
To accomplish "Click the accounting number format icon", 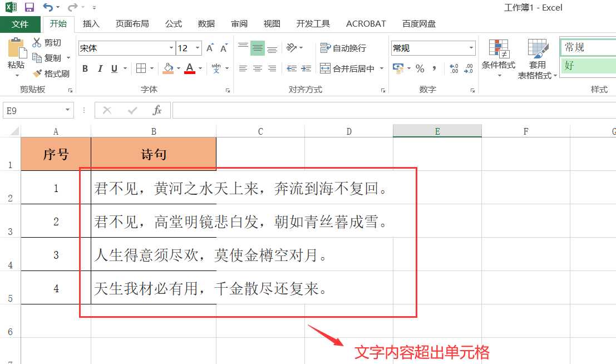I will pyautogui.click(x=398, y=68).
